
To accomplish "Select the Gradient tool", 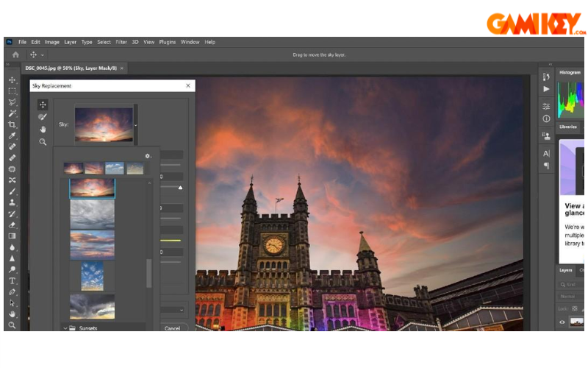I will 12,236.
